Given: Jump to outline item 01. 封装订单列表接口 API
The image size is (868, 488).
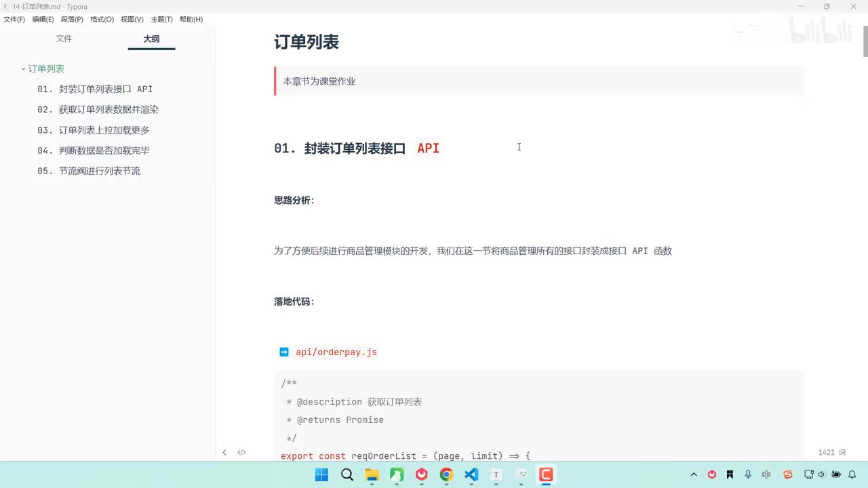Looking at the screenshot, I should (95, 89).
